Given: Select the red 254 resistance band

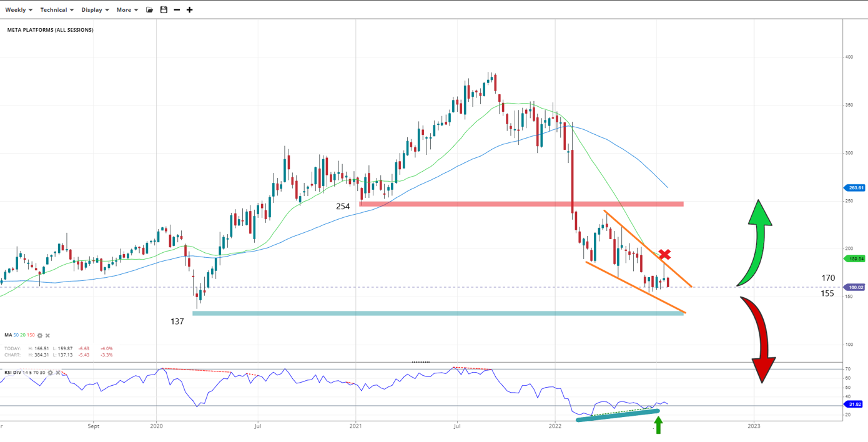Looking at the screenshot, I should (521, 204).
